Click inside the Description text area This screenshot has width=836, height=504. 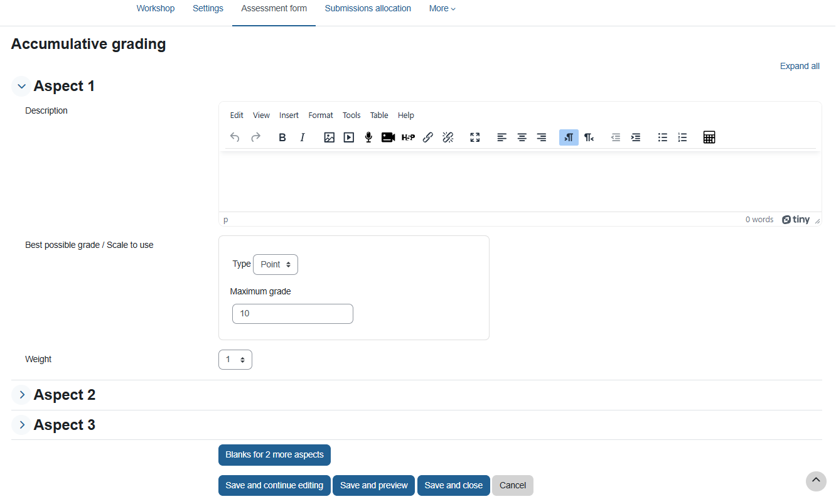(520, 181)
